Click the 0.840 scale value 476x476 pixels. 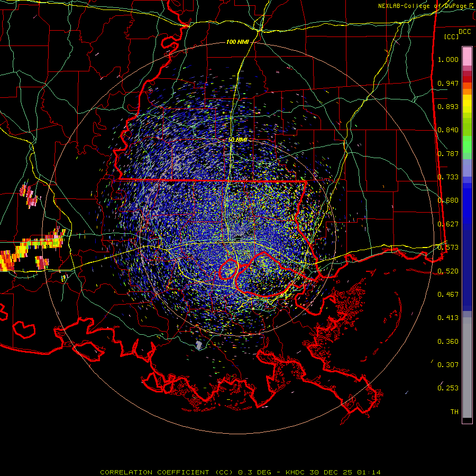tap(448, 130)
